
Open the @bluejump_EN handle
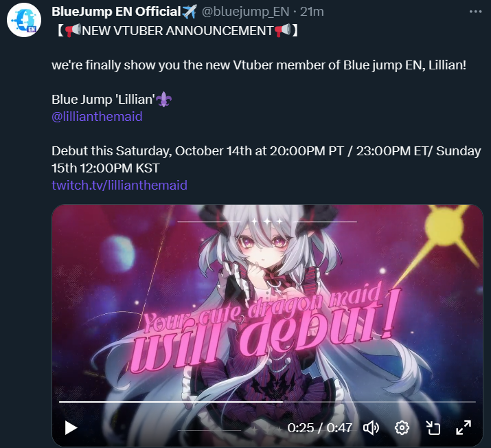click(246, 12)
